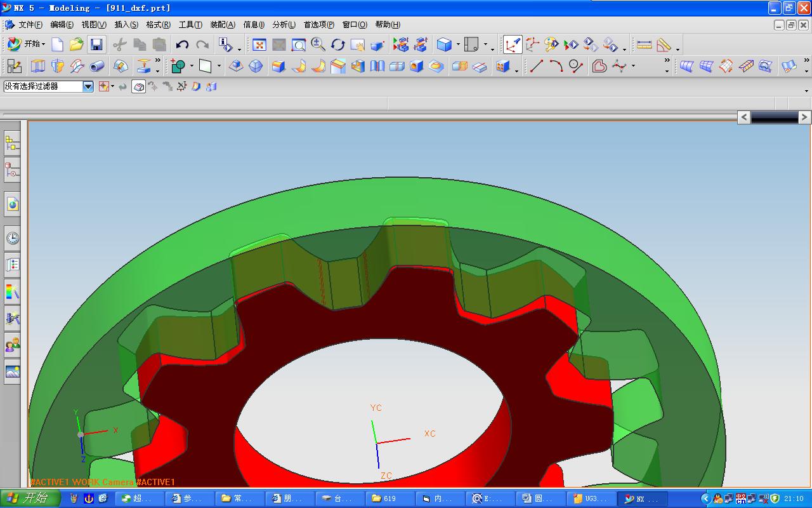
Task: Open the 分析(L) menu
Action: point(284,25)
